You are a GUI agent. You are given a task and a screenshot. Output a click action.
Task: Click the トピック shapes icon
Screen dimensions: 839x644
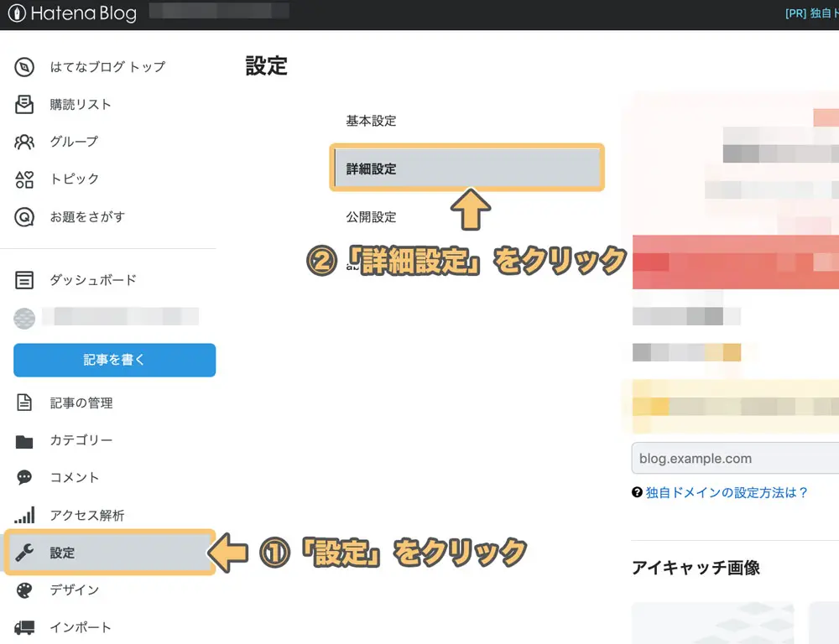pos(24,179)
